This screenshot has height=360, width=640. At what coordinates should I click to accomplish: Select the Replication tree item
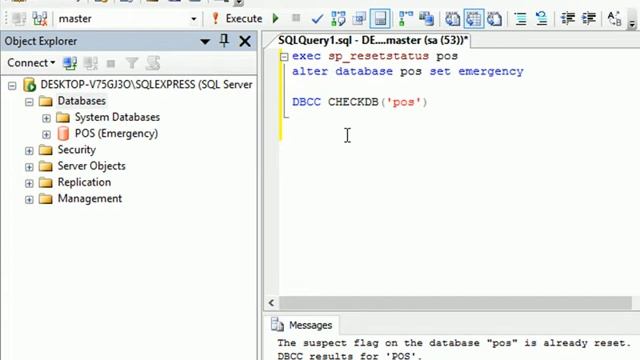pyautogui.click(x=84, y=182)
